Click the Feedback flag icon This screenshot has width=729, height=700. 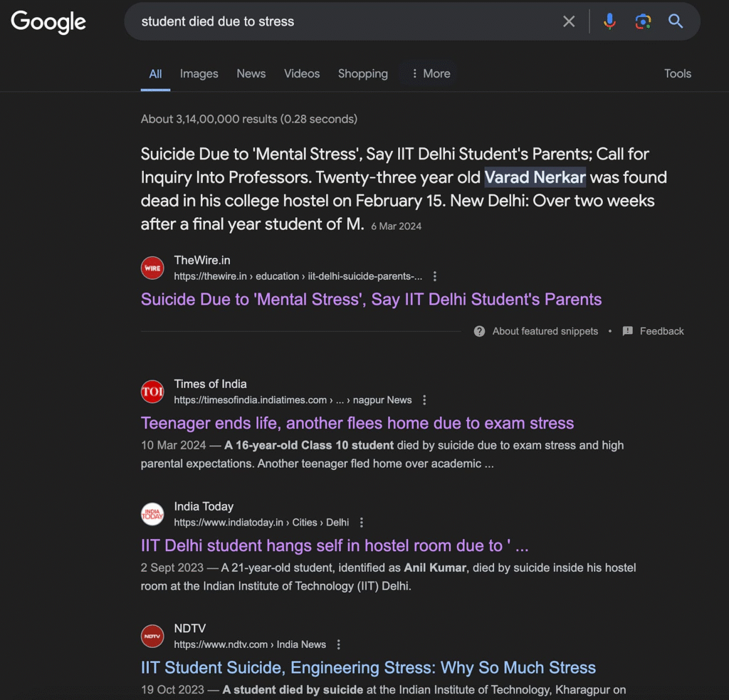(628, 331)
